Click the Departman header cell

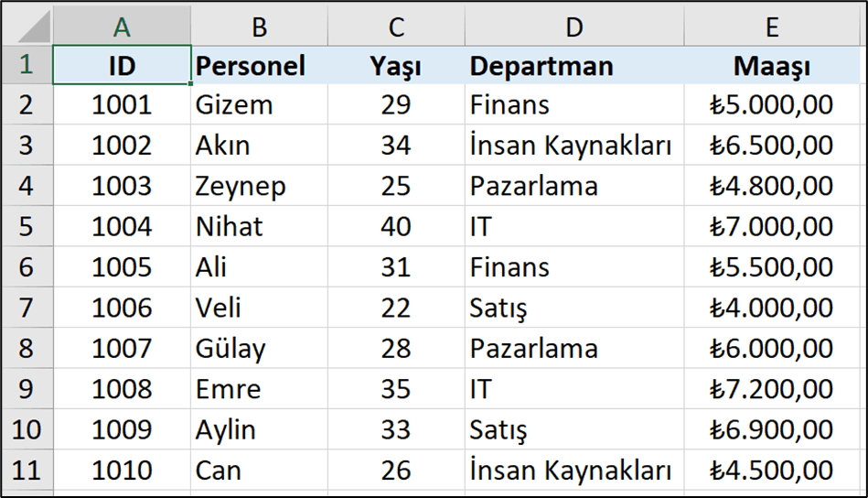574,65
